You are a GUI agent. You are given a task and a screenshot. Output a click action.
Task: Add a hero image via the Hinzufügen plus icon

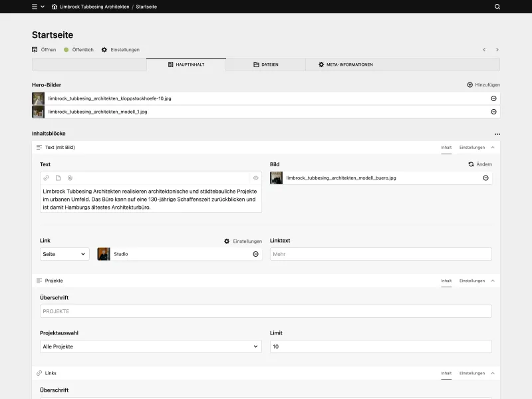tap(470, 85)
